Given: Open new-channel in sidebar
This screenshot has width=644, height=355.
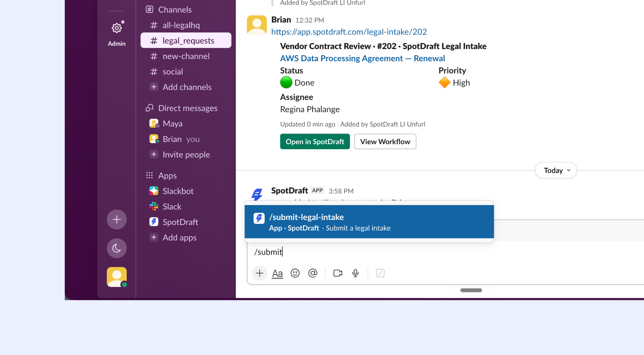Looking at the screenshot, I should pyautogui.click(x=186, y=56).
